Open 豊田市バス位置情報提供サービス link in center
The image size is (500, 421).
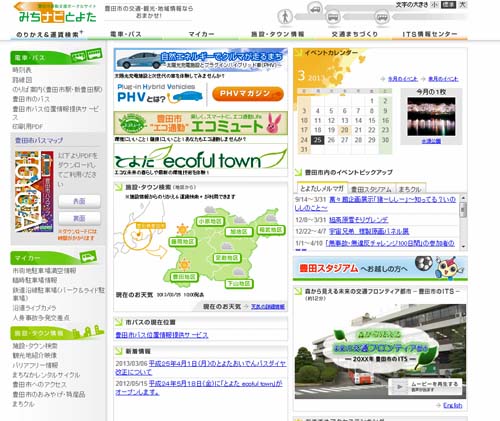pos(162,335)
